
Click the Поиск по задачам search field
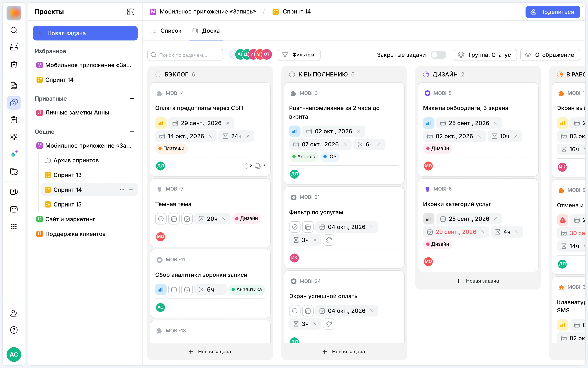185,55
